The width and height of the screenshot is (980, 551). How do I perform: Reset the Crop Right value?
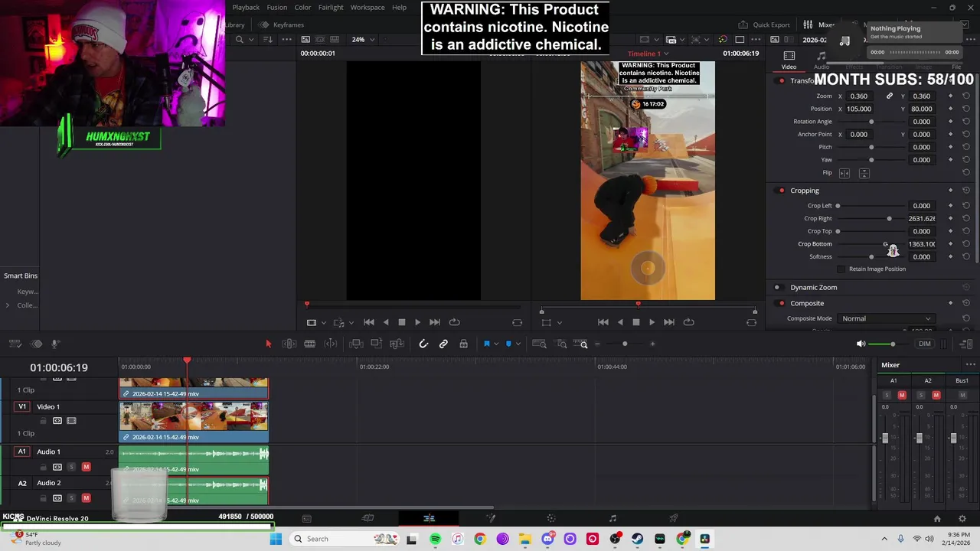966,218
